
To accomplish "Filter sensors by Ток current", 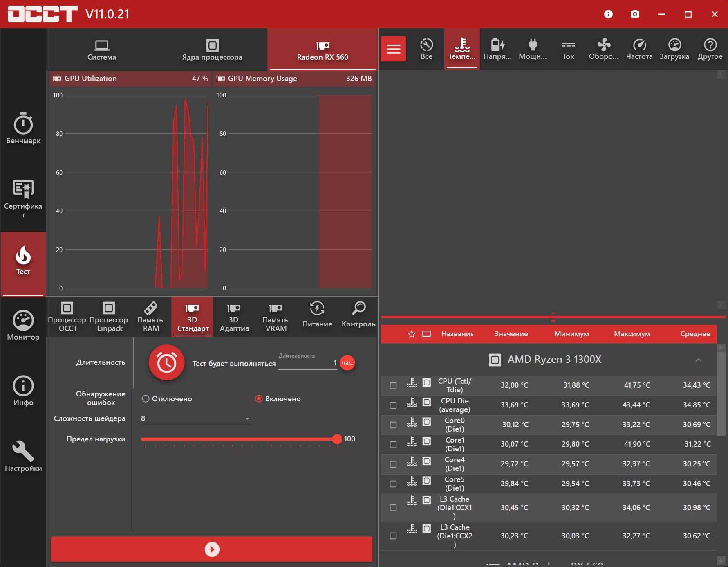I will click(568, 49).
